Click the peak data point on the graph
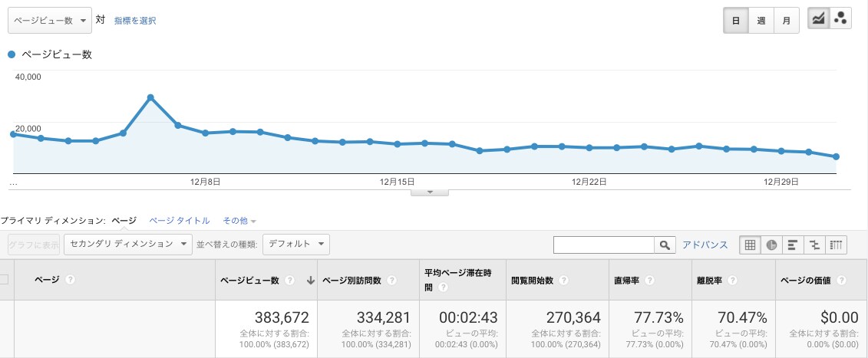Image resolution: width=868 pixels, height=358 pixels. tap(150, 97)
